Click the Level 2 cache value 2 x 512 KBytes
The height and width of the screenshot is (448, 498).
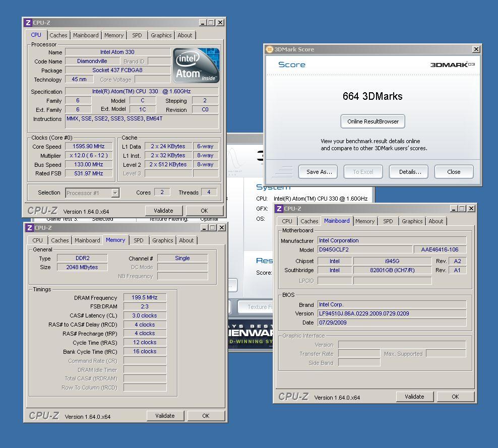pos(168,164)
